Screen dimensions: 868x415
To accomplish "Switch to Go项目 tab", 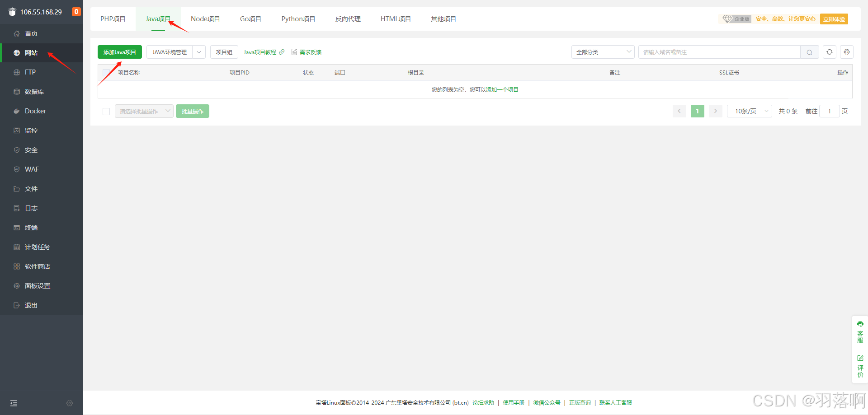I will 250,19.
